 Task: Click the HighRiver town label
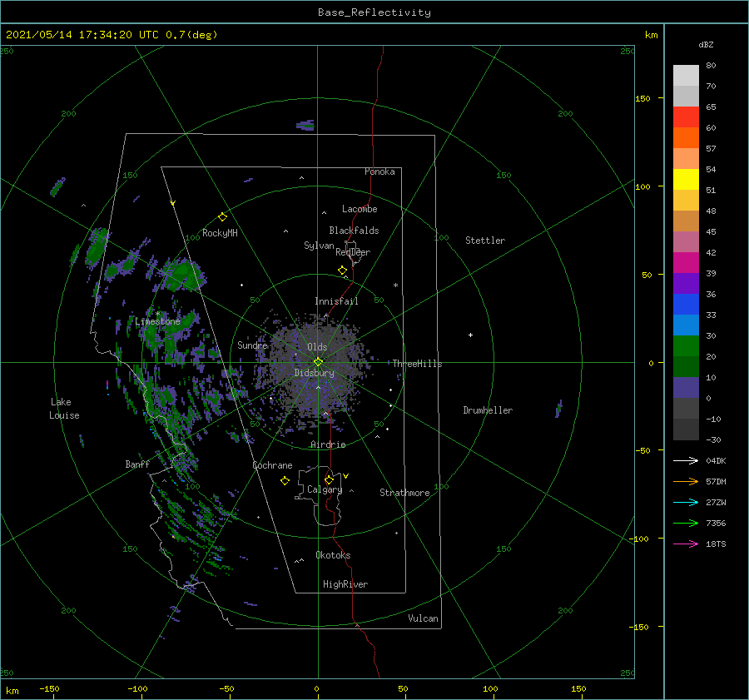click(x=345, y=584)
